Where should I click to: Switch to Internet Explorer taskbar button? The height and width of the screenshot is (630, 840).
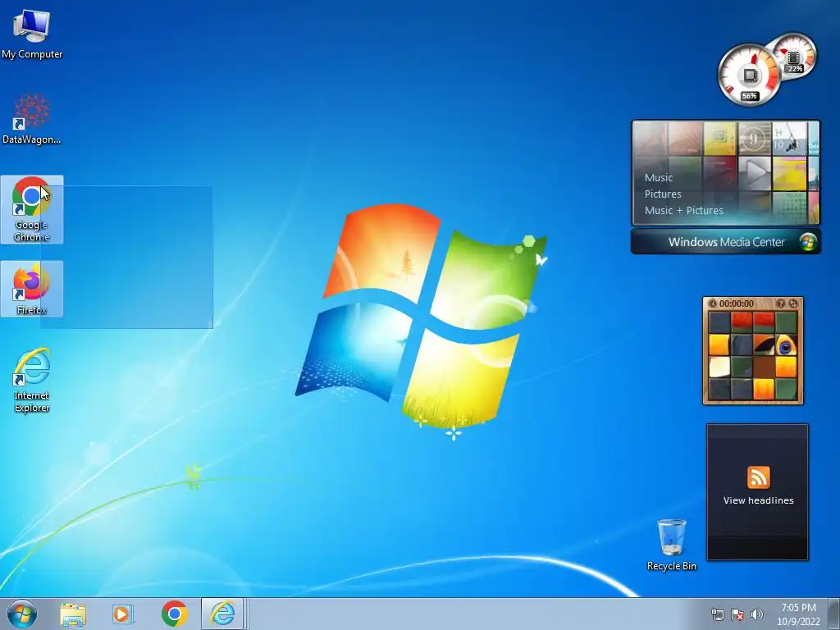pyautogui.click(x=223, y=614)
